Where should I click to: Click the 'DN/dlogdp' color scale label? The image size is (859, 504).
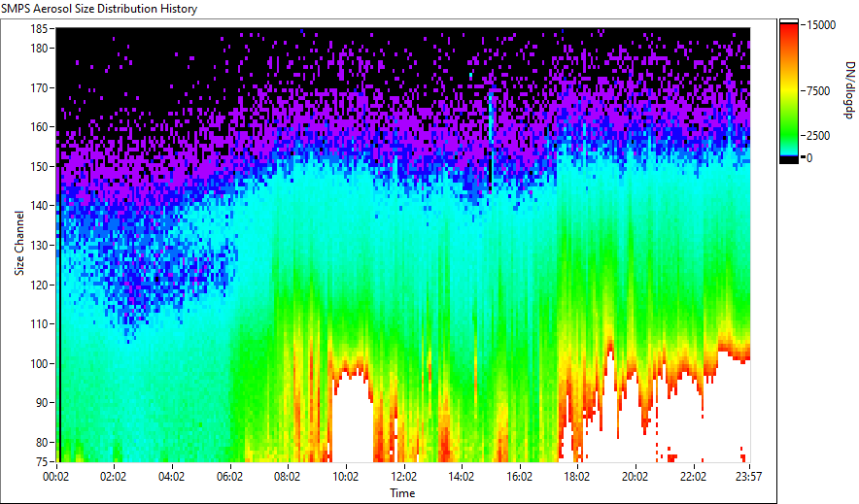(x=848, y=90)
